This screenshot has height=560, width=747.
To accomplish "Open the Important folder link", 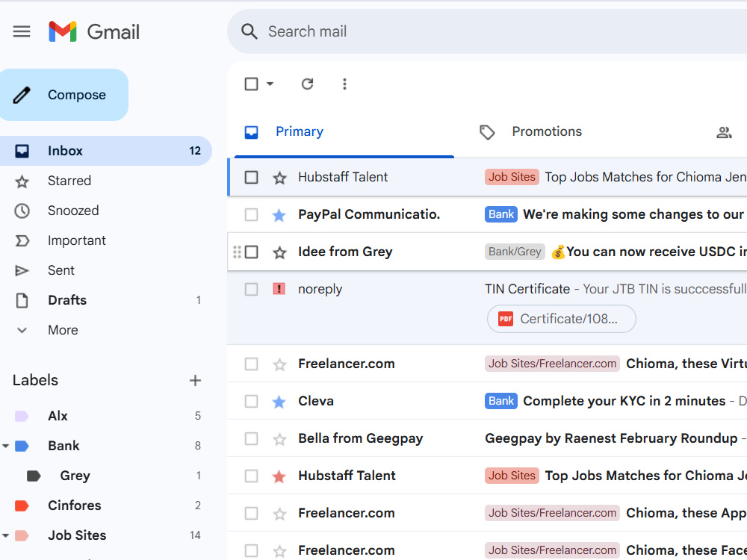I will (x=77, y=240).
